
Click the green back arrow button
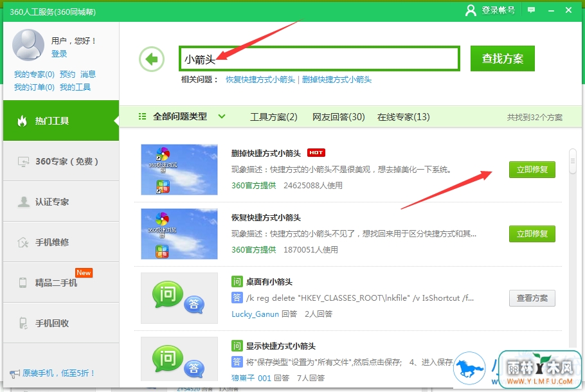coord(152,59)
